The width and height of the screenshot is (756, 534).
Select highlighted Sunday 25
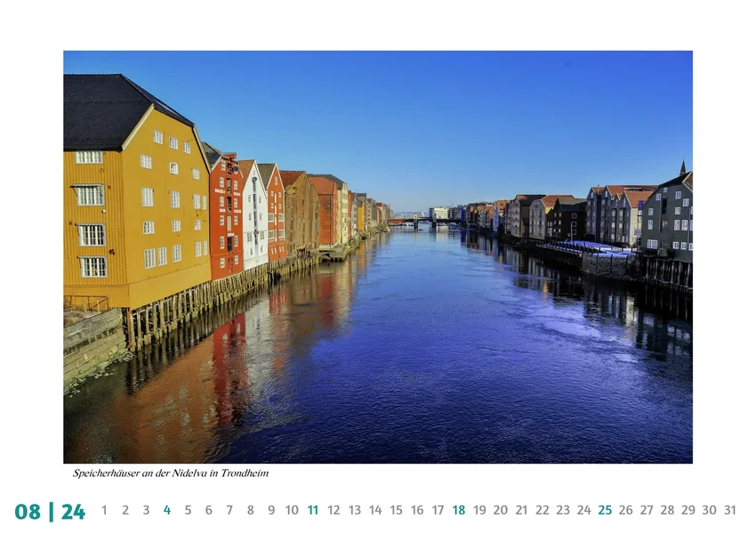tap(605, 510)
